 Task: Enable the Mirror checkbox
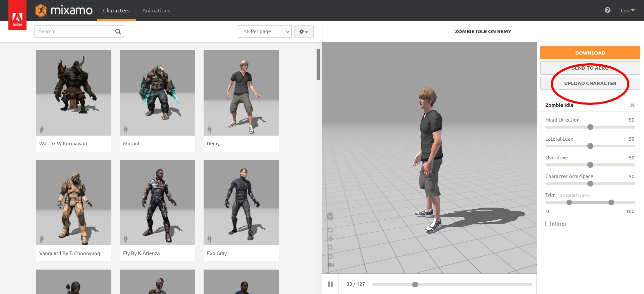point(548,224)
